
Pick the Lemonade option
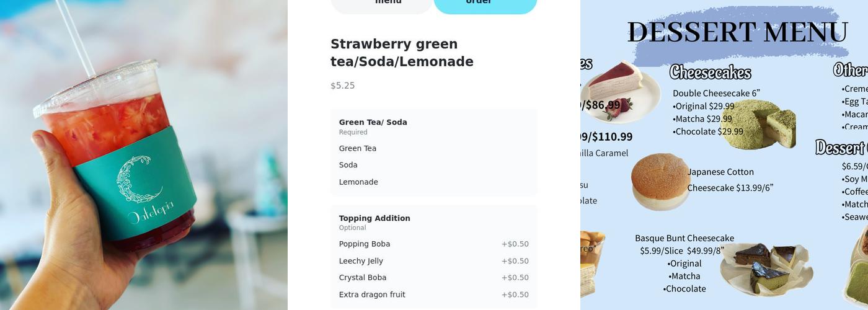358,182
